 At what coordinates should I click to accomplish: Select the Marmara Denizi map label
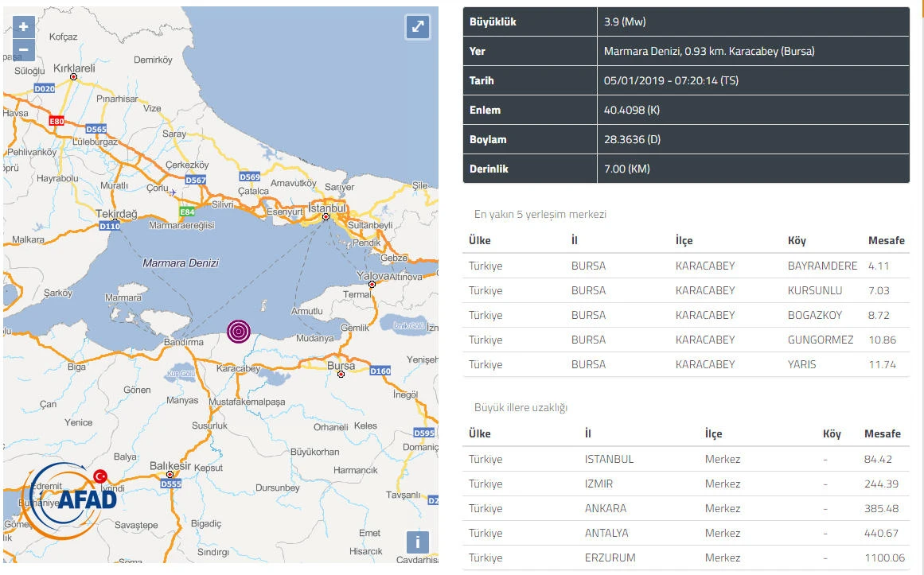(x=181, y=262)
